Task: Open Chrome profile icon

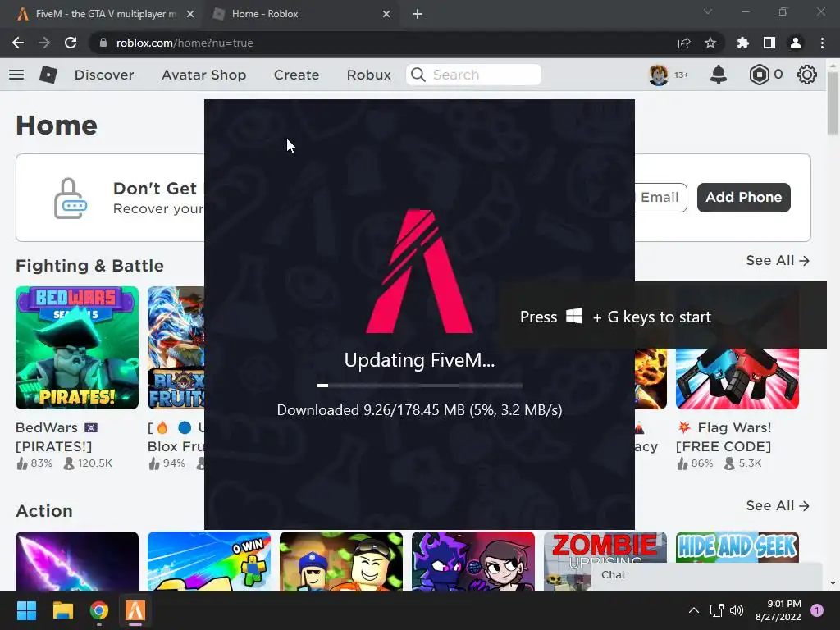Action: [796, 43]
